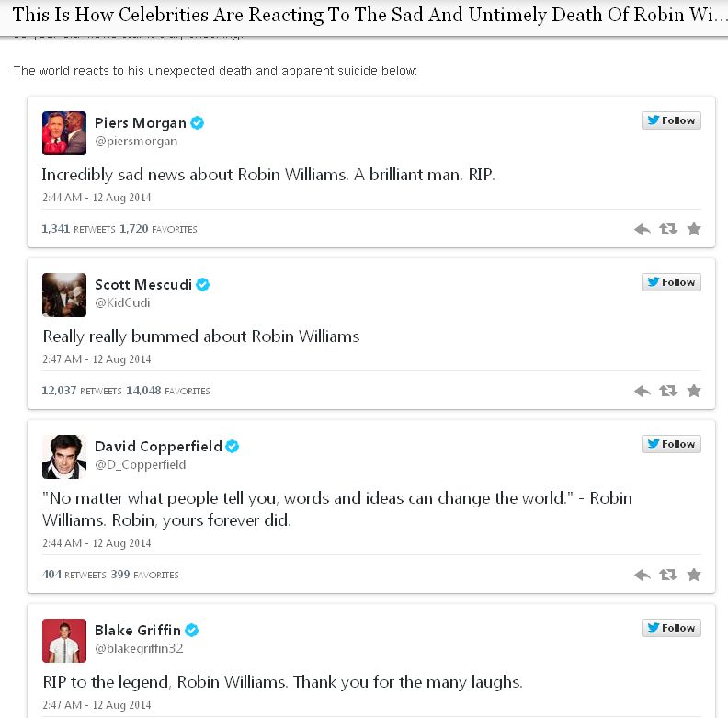Screen dimensions: 728x718
Task: Open the @KidCudi handle link
Action: click(x=122, y=302)
